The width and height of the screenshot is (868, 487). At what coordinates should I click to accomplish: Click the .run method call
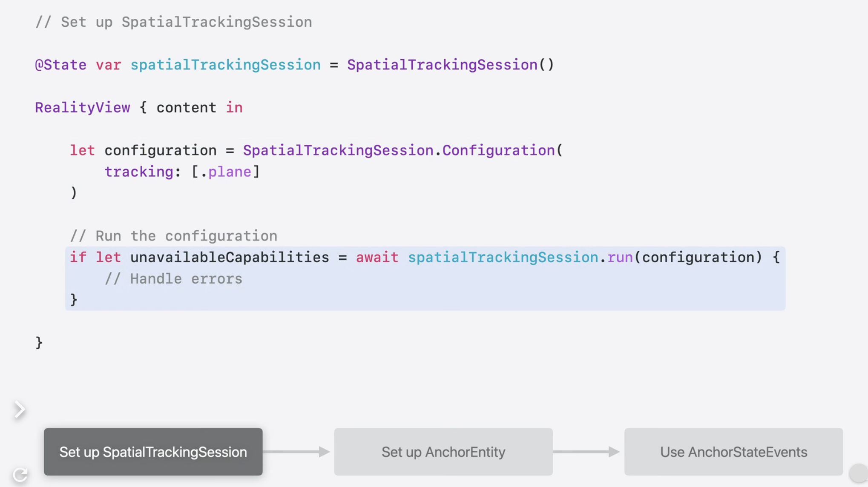coord(619,257)
